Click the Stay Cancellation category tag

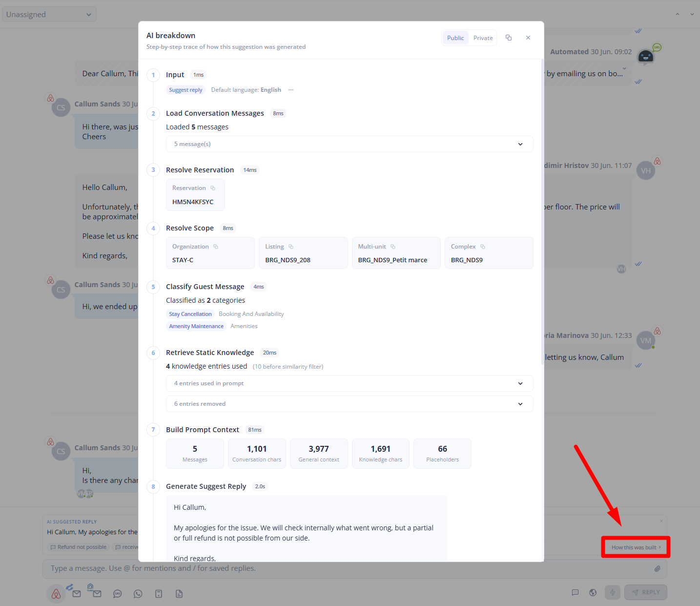(190, 314)
